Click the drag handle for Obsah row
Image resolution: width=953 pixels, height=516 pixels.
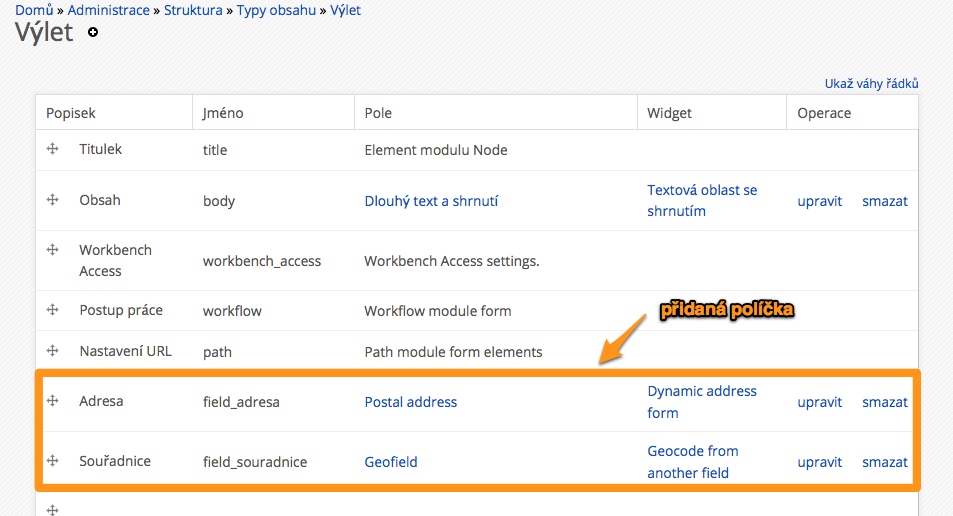[x=53, y=200]
